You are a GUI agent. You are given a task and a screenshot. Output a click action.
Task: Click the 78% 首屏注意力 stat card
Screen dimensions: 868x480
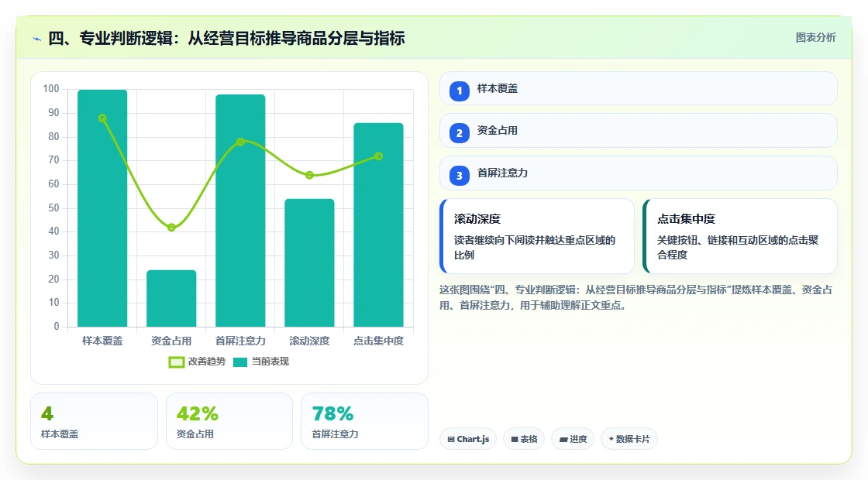coord(364,421)
